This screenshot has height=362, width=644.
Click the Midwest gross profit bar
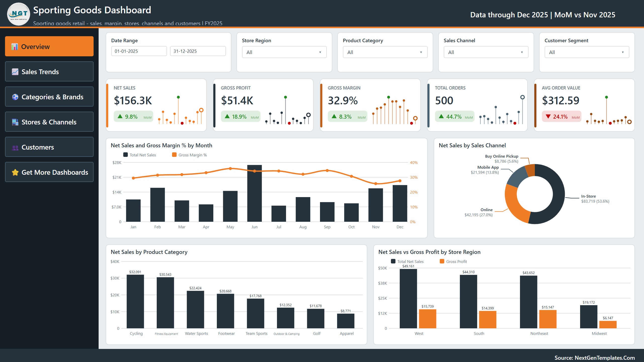coord(608,325)
